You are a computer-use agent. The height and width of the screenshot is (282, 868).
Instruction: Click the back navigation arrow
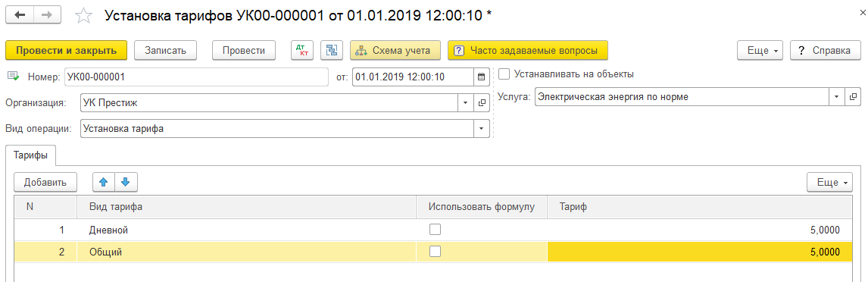[x=20, y=15]
